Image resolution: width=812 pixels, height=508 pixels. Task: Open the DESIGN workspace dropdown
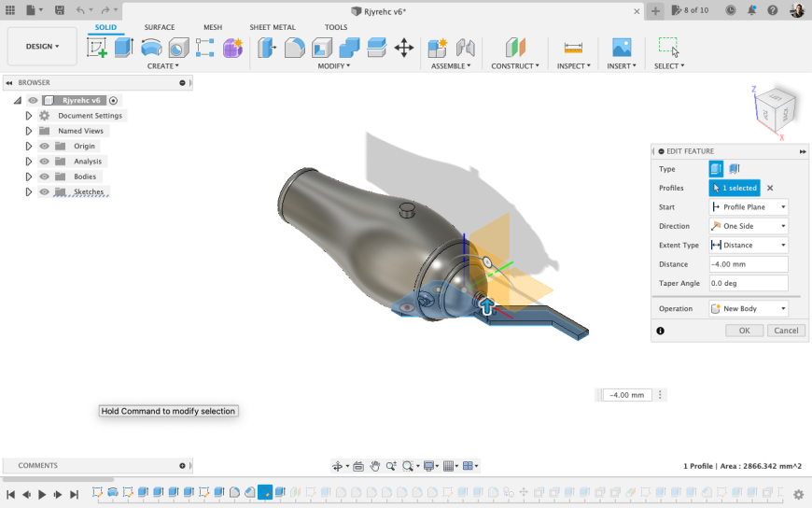[x=42, y=46]
